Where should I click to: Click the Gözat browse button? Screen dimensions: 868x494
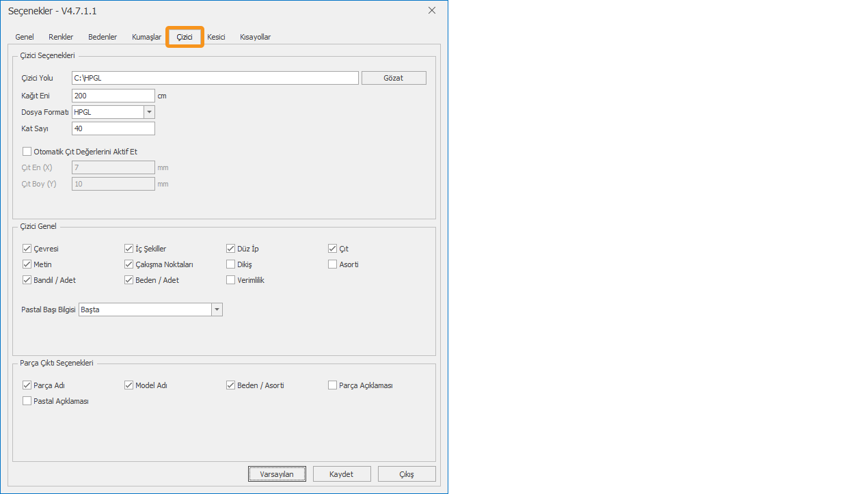[x=393, y=78]
